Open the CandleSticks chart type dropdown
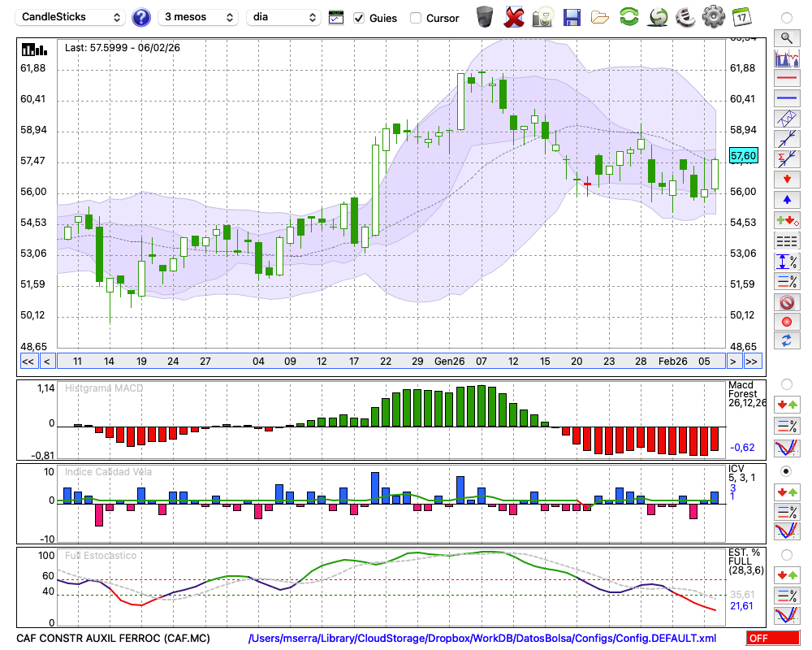Image resolution: width=812 pixels, height=650 pixels. tap(71, 17)
